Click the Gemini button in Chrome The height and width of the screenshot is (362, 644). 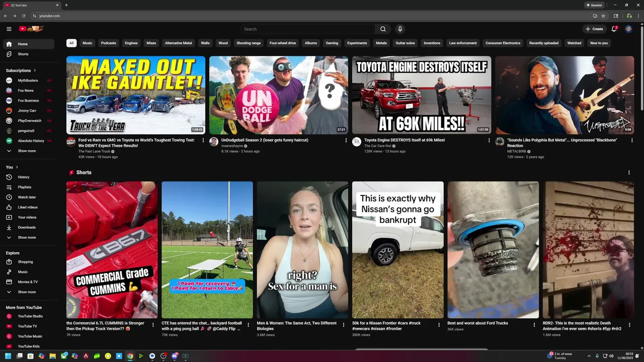(x=594, y=5)
